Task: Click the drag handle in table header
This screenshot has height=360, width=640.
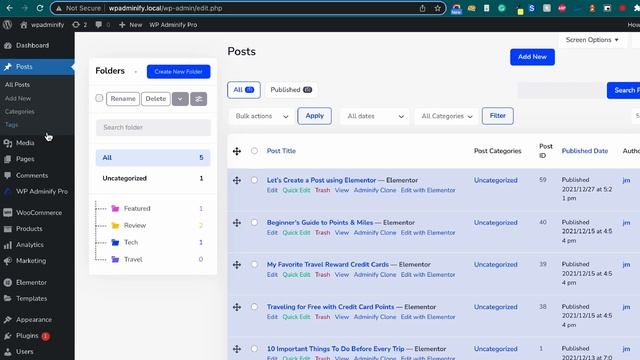Action: point(237,151)
